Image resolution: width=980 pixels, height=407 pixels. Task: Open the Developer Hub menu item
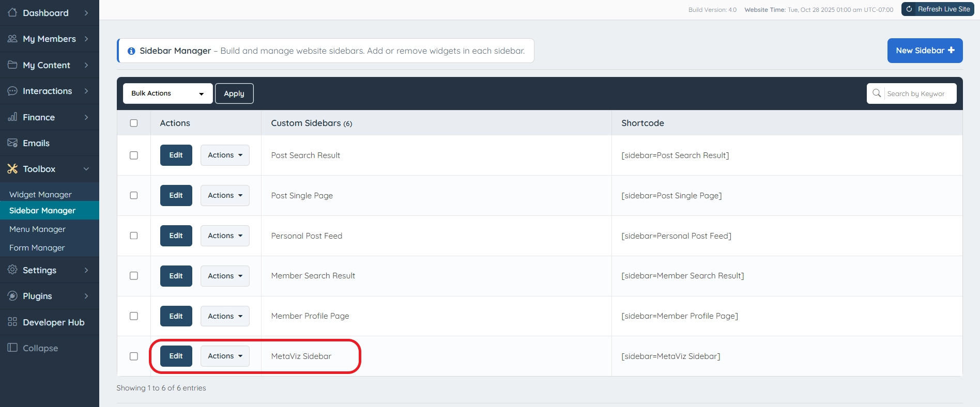tap(50, 322)
